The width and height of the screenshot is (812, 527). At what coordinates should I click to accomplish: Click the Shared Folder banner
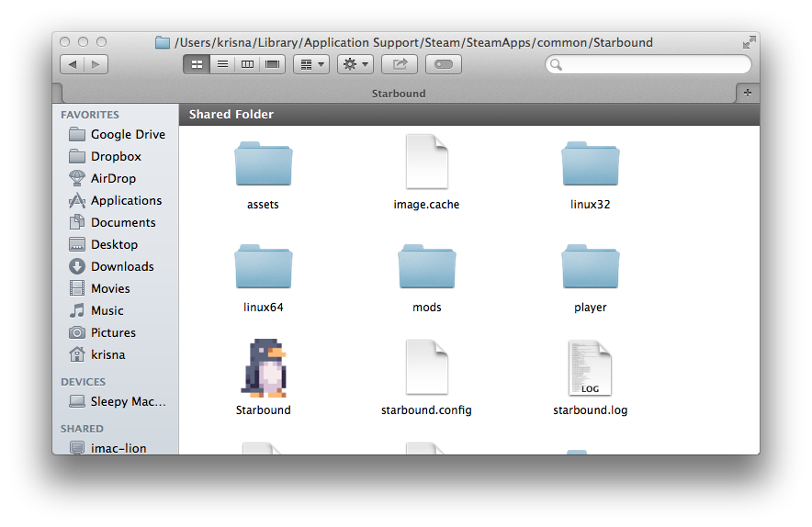pos(469,115)
